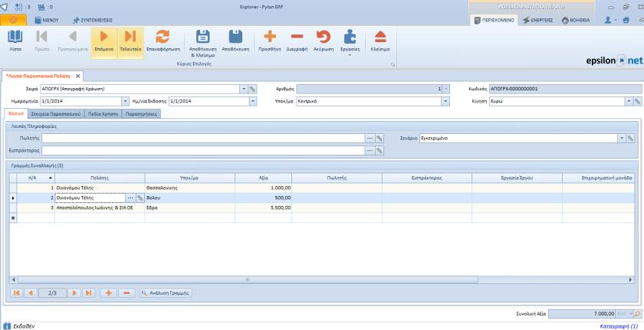Screen dimensions: 644x330
Task: Open the Ημ/νία Έκδοσης date dropdown
Action: (252, 101)
